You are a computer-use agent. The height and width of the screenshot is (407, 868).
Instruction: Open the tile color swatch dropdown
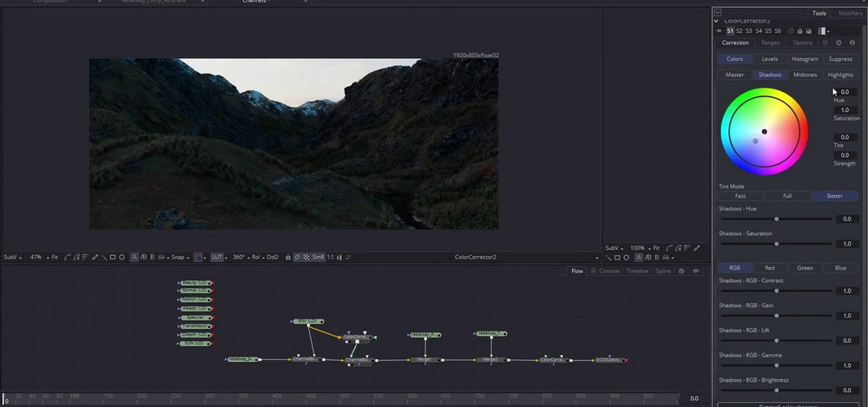point(825,31)
